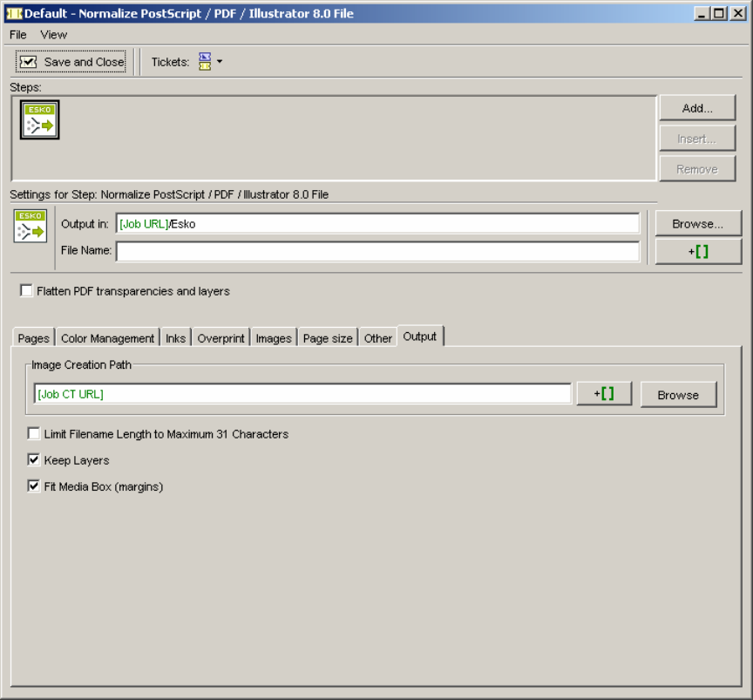Viewport: 753px width, 700px height.
Task: Click the Esko icon beside the Output in field
Action: tap(31, 226)
